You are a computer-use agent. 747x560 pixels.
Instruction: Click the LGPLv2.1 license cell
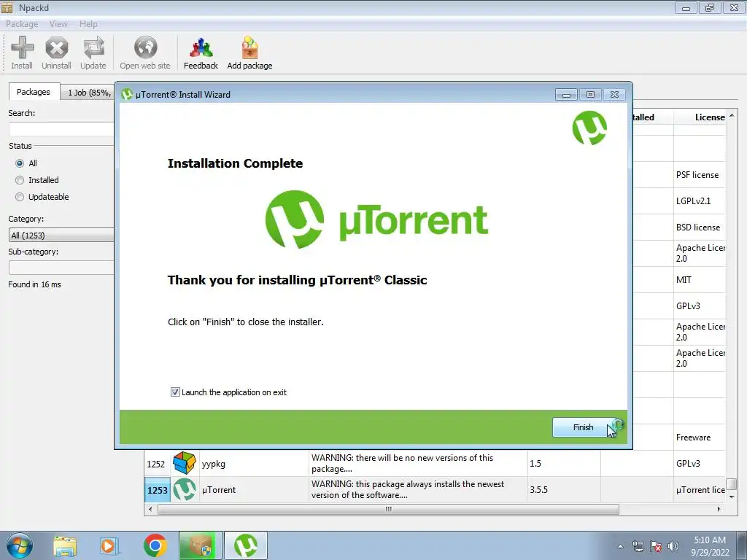(x=700, y=201)
